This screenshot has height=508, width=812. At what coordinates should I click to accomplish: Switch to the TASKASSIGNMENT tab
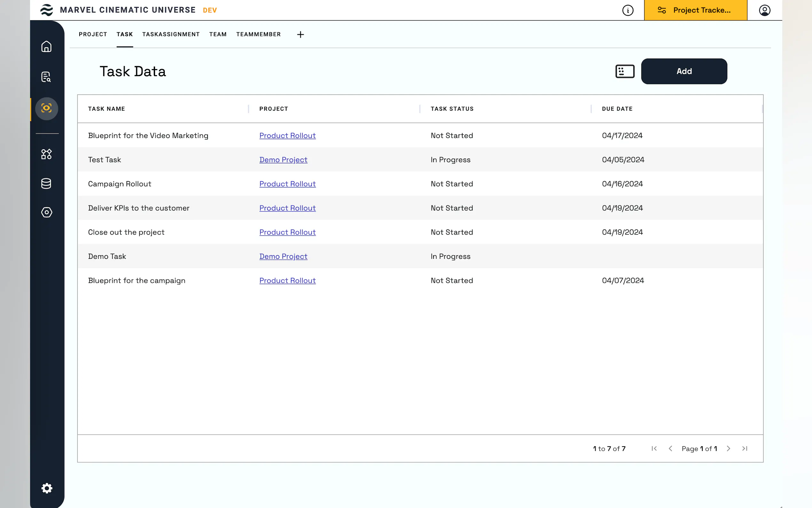(171, 34)
